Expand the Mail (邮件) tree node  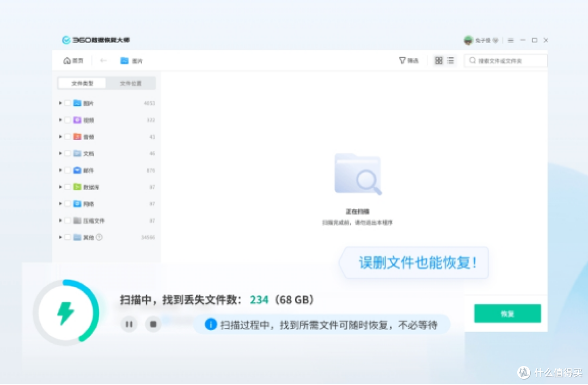click(x=60, y=170)
